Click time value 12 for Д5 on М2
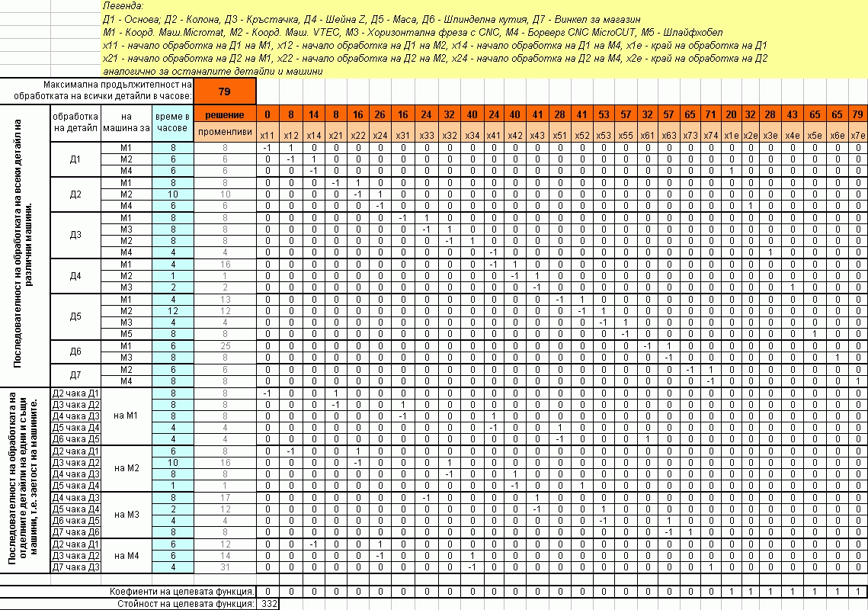This screenshot has width=868, height=610. coord(173,311)
